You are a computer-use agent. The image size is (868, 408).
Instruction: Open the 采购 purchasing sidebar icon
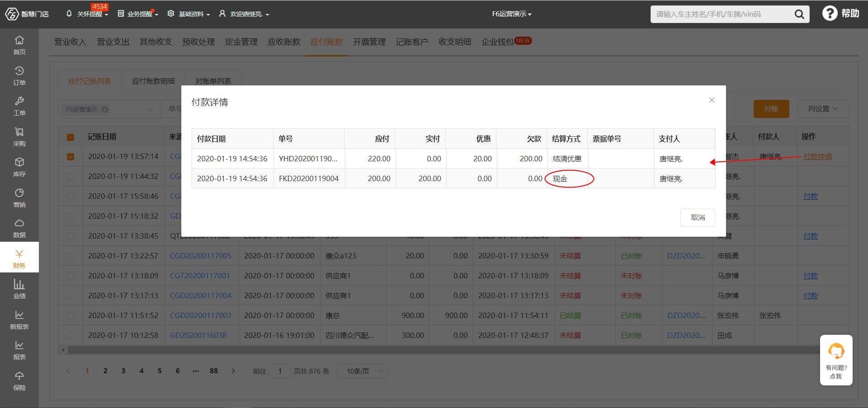click(x=19, y=137)
